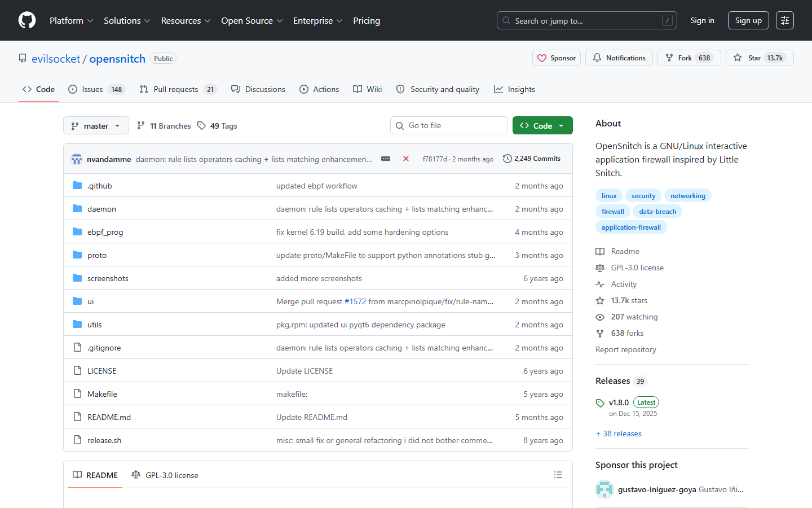View the 49 Tags link
Viewport: 812px width, 508px height.
pos(217,126)
